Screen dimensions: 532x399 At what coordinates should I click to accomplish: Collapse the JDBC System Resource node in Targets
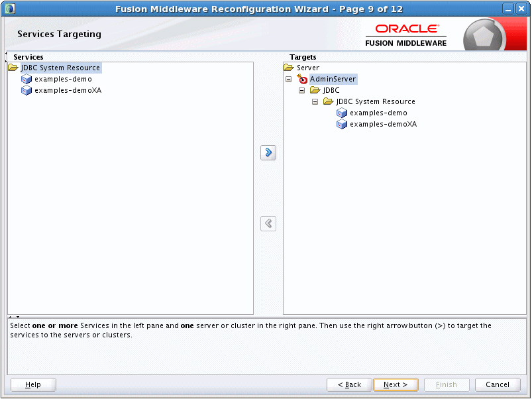click(315, 101)
